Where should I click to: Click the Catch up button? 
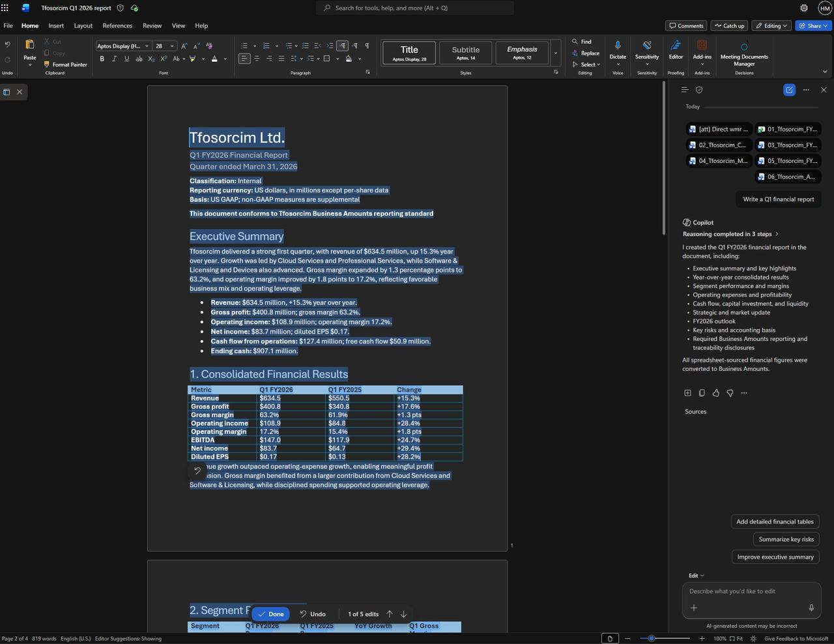click(x=729, y=25)
